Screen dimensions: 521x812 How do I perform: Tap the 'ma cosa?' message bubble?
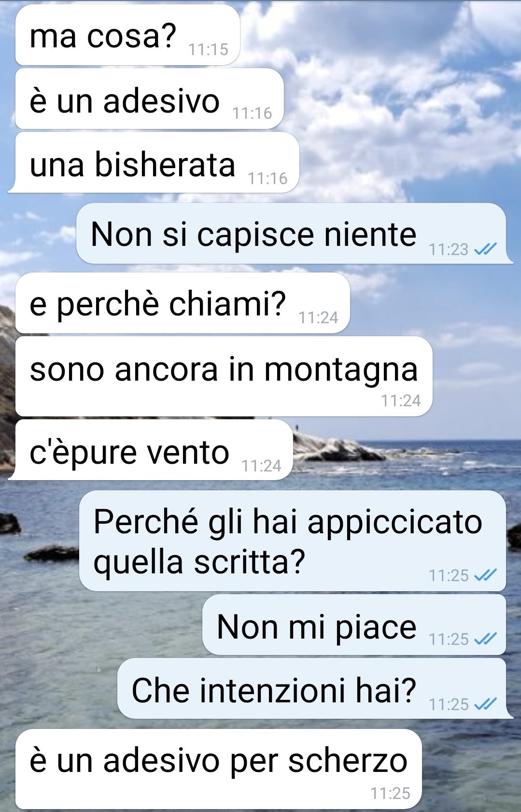(x=128, y=35)
